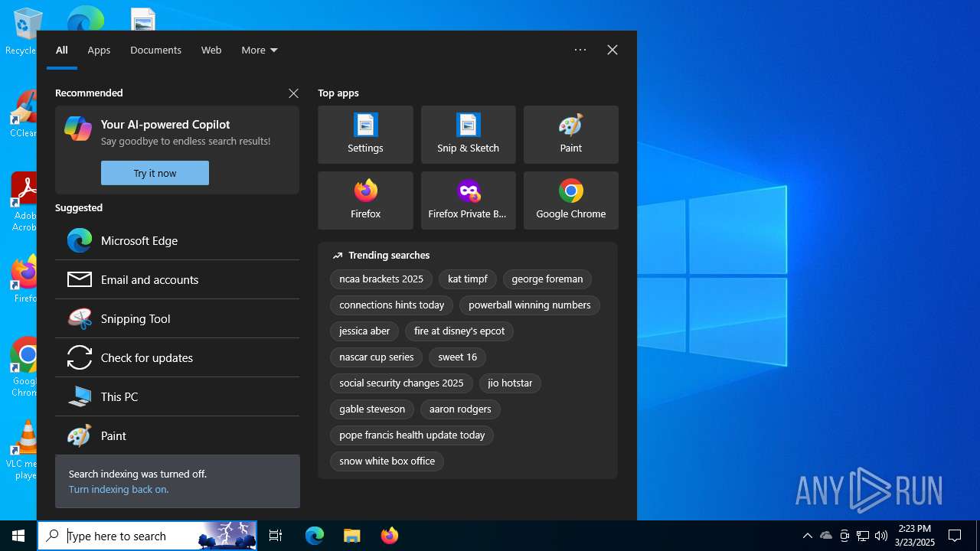Open Paint in Suggested list
Screen dimensions: 980x551
(177, 435)
